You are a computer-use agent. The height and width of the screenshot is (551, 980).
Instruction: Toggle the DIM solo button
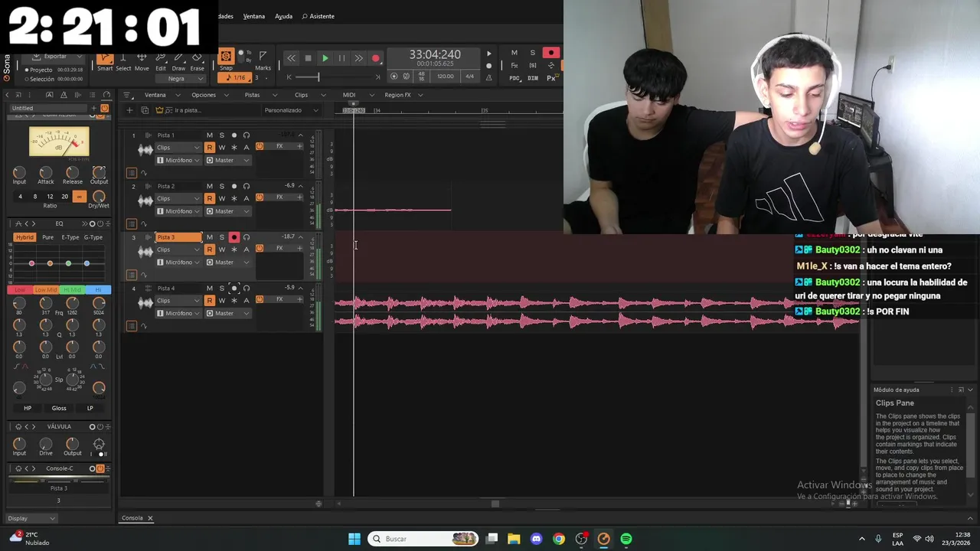[x=532, y=78]
